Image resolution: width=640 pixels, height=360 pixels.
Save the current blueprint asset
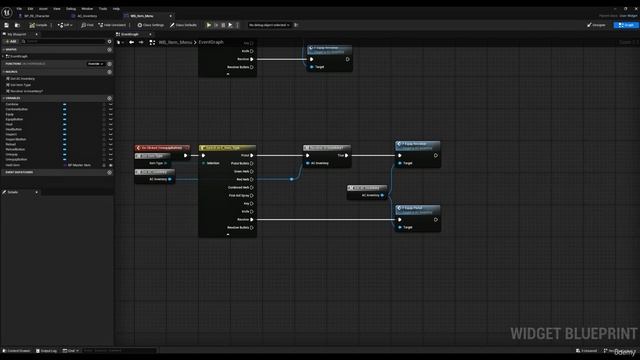click(7, 25)
